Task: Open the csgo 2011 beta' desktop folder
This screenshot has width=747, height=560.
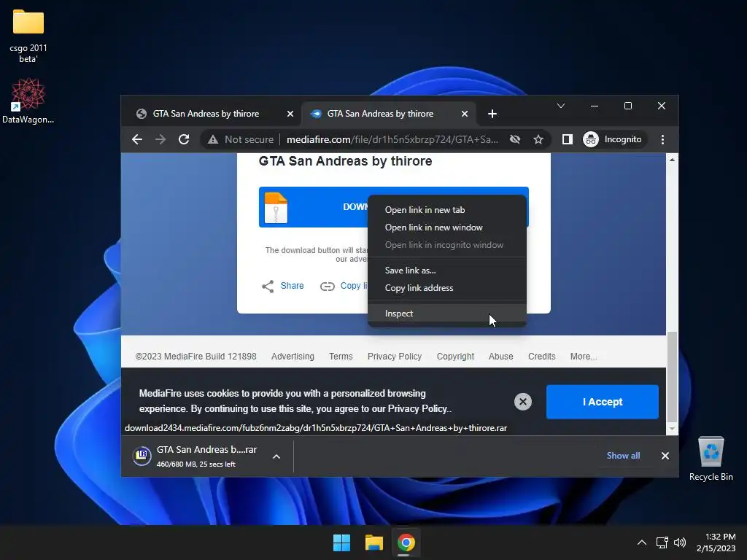Action: click(x=28, y=36)
